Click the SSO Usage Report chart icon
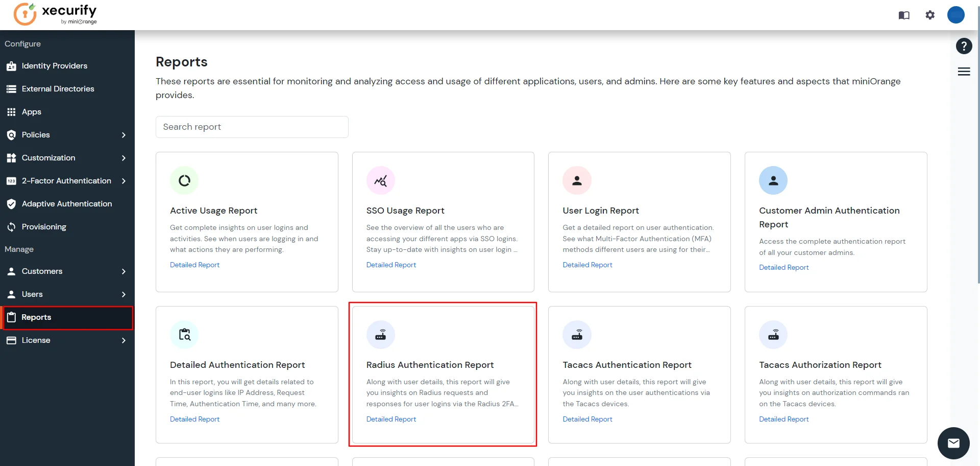The height and width of the screenshot is (466, 980). tap(381, 180)
